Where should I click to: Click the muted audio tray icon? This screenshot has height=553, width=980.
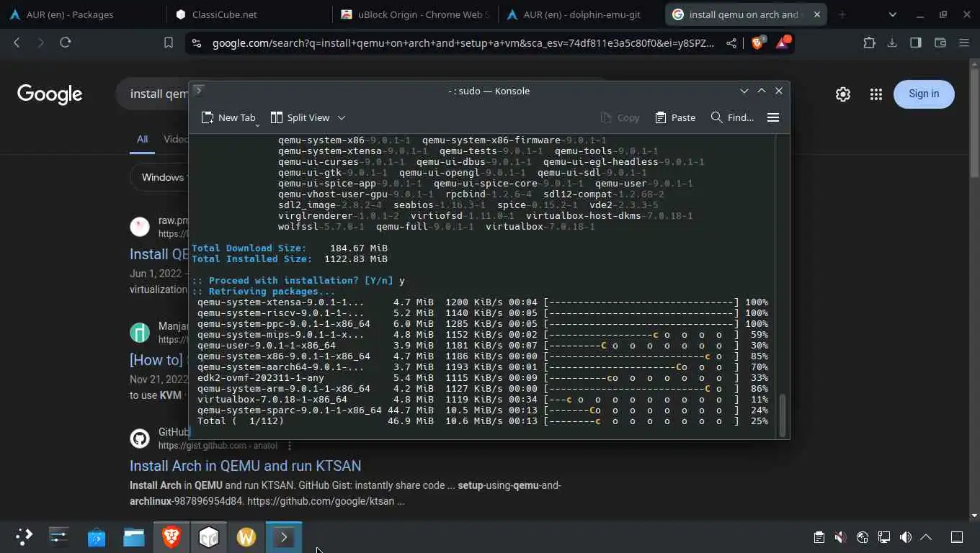pos(840,537)
